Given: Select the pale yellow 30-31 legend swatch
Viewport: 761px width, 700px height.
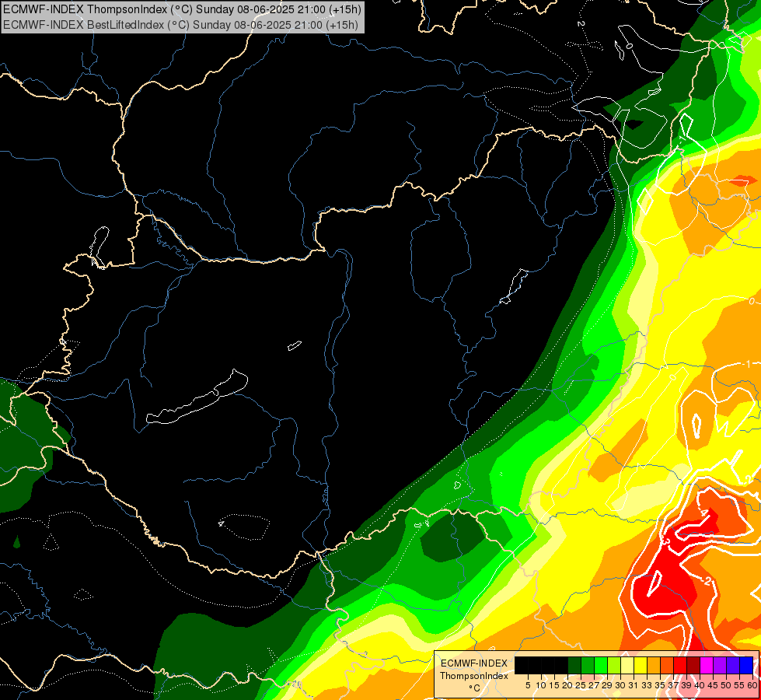Looking at the screenshot, I should coord(627,665).
